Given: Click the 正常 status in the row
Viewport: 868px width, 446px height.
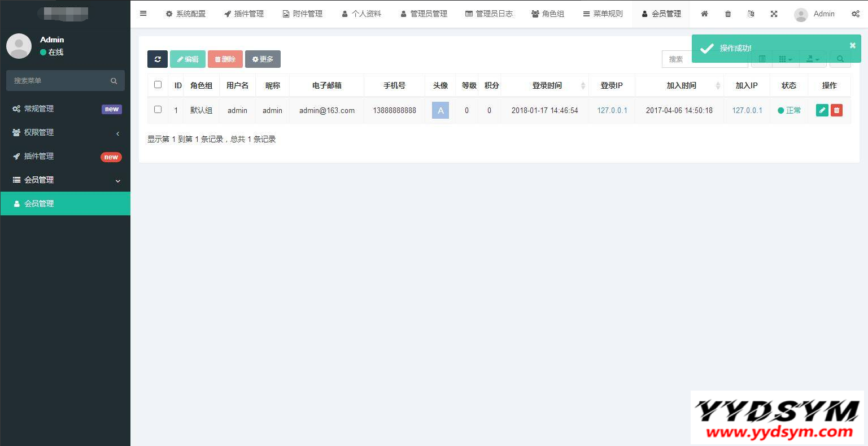Looking at the screenshot, I should [x=789, y=111].
